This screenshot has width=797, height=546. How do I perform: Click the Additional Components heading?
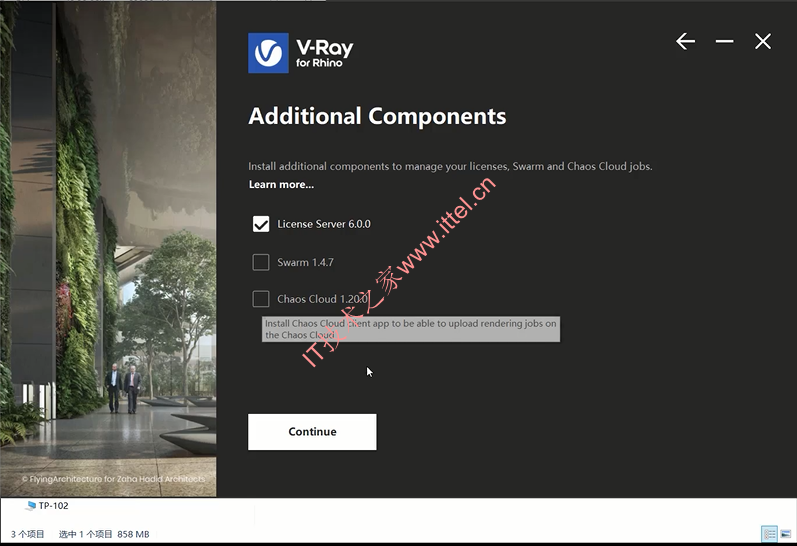tap(377, 116)
